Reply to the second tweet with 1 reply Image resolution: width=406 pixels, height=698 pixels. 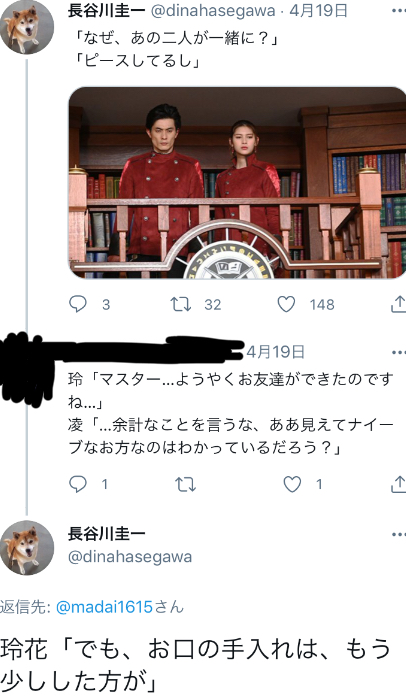(x=78, y=484)
